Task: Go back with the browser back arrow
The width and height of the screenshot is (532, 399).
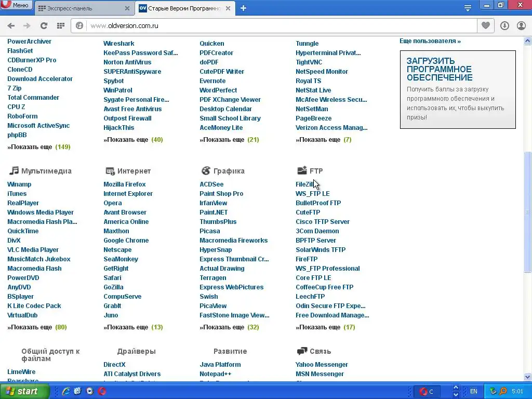Action: (11, 26)
